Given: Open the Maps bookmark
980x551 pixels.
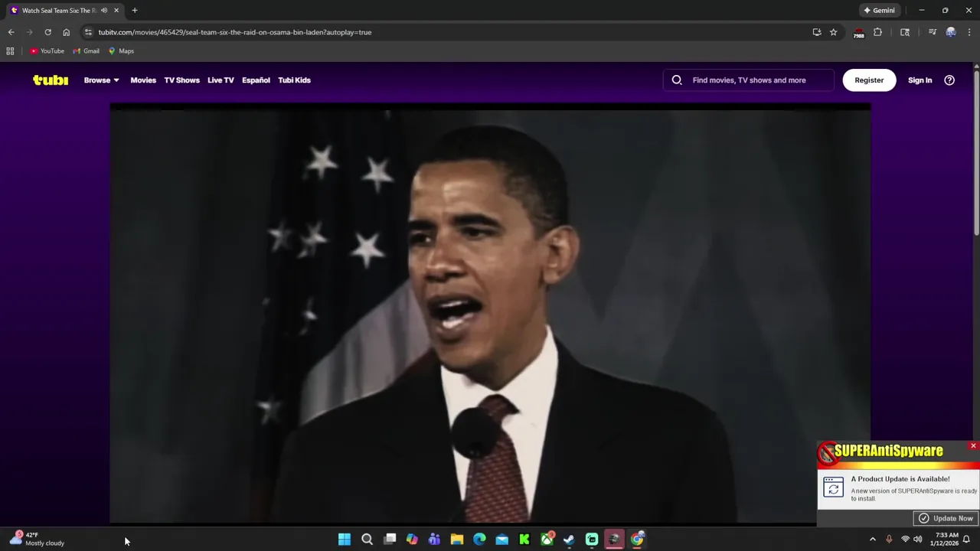Looking at the screenshot, I should (x=121, y=51).
